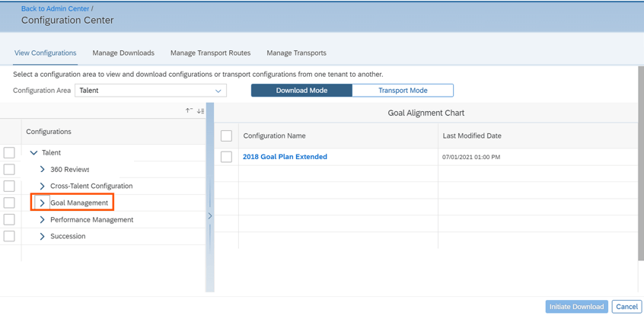This screenshot has height=319, width=644.
Task: Expand the 360 Reviews node
Action: pyautogui.click(x=43, y=170)
